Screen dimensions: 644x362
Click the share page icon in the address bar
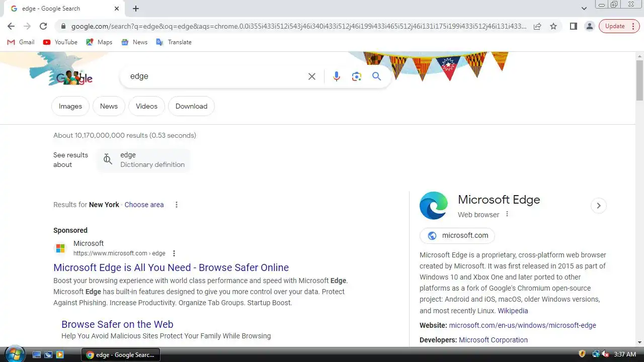click(537, 26)
